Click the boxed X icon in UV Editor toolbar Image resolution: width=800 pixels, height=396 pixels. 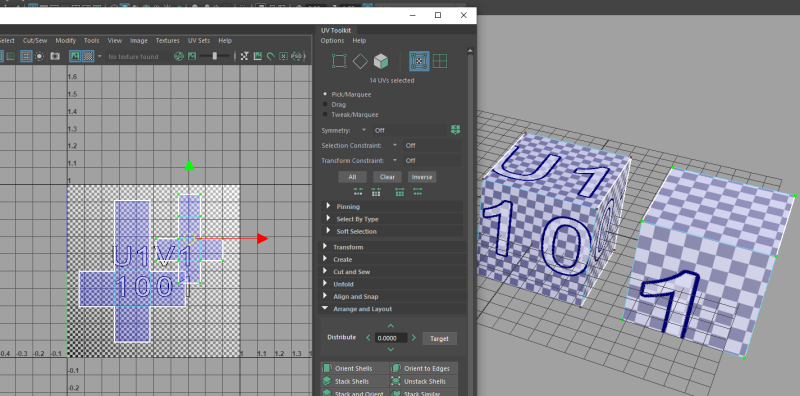[x=284, y=56]
